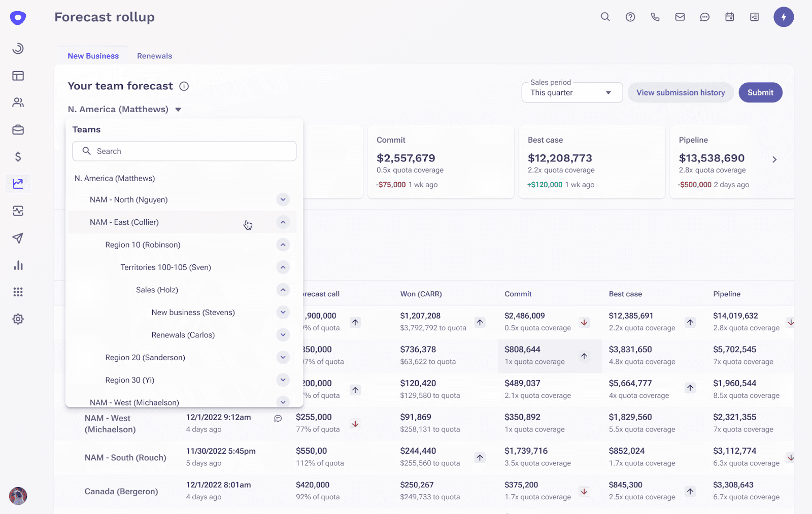812x514 pixels.
Task: Click the forecast chart icon in sidebar
Action: tap(18, 184)
